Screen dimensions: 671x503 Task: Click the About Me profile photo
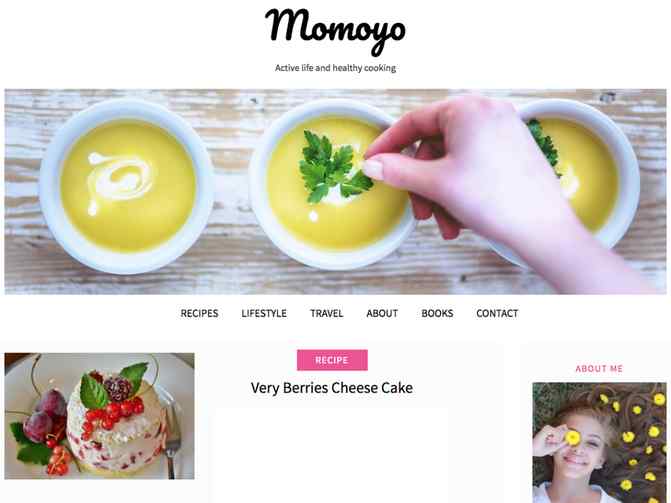click(599, 443)
